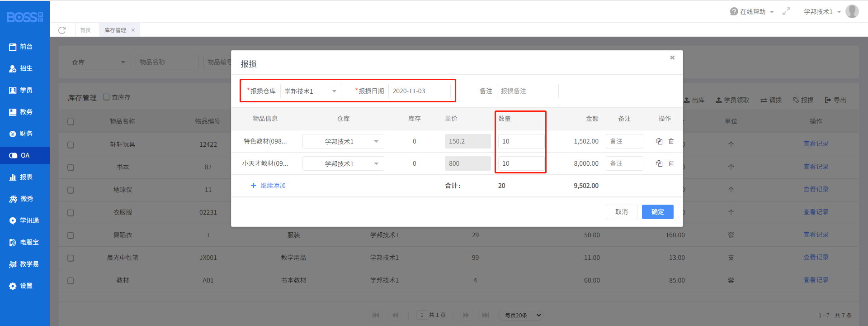Edit quantity for 特色教材 row
868x326 pixels.
click(x=521, y=141)
